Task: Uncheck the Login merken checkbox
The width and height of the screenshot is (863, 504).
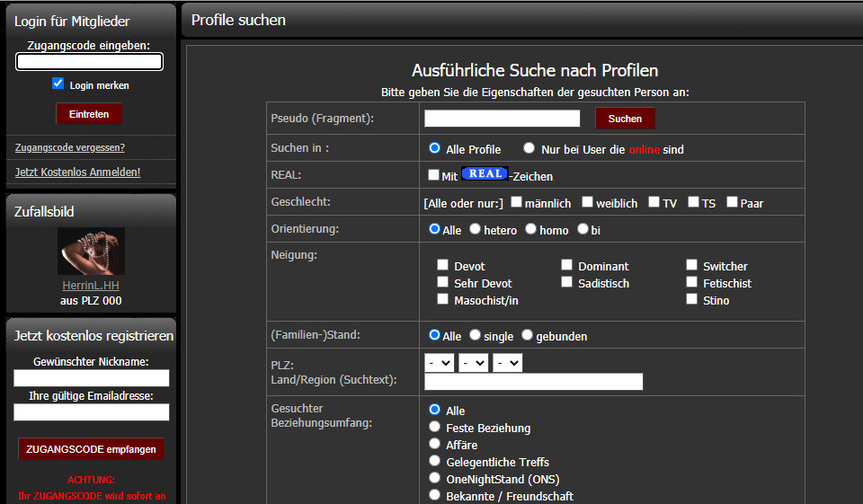Action: 58,84
